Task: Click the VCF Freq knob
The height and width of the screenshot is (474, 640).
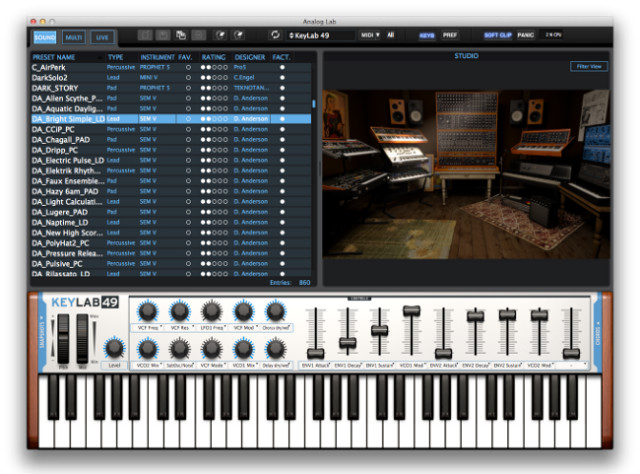Action: [148, 312]
